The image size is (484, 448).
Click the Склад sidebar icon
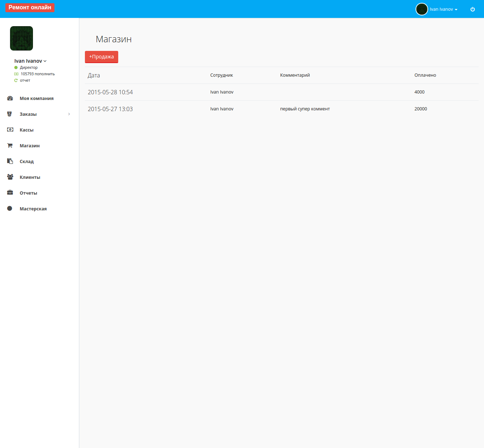[10, 161]
